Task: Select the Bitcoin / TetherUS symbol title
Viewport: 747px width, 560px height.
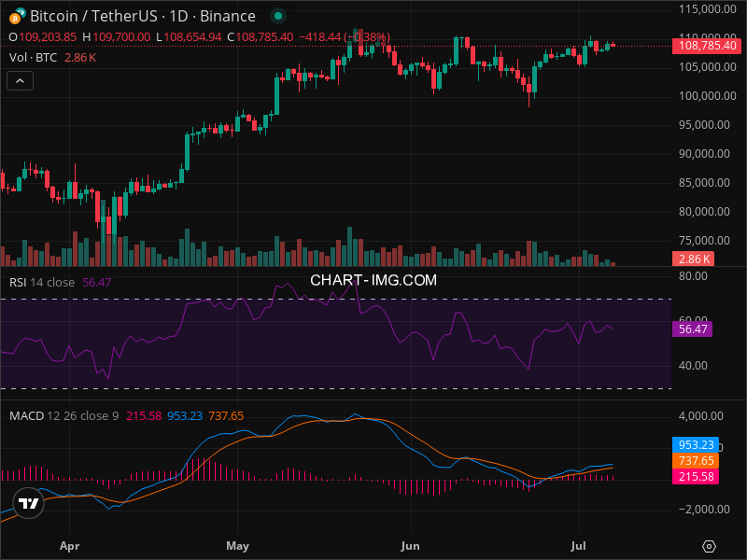Action: click(x=143, y=16)
